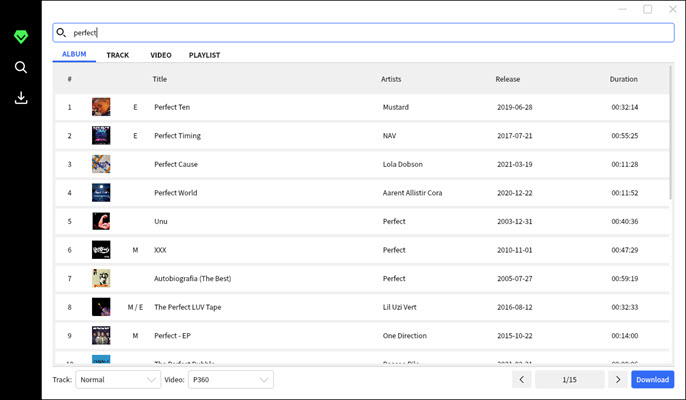Screen dimensions: 686x400
Task: Click the 'M / E' flag on LUV Tape row
Action: 135,307
